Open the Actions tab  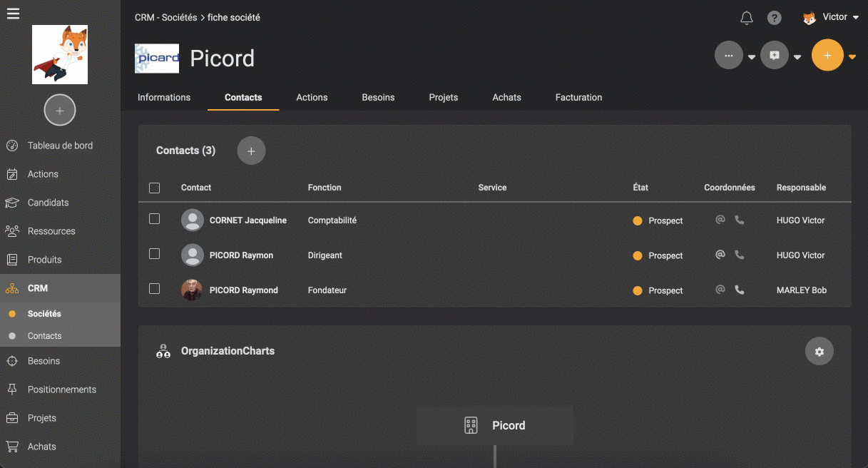(312, 98)
